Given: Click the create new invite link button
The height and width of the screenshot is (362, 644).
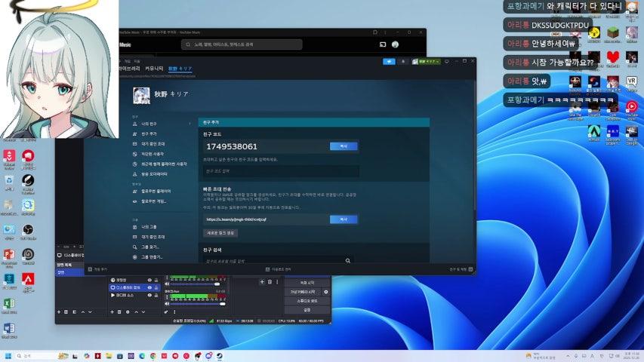Looking at the screenshot, I should coord(220,233).
